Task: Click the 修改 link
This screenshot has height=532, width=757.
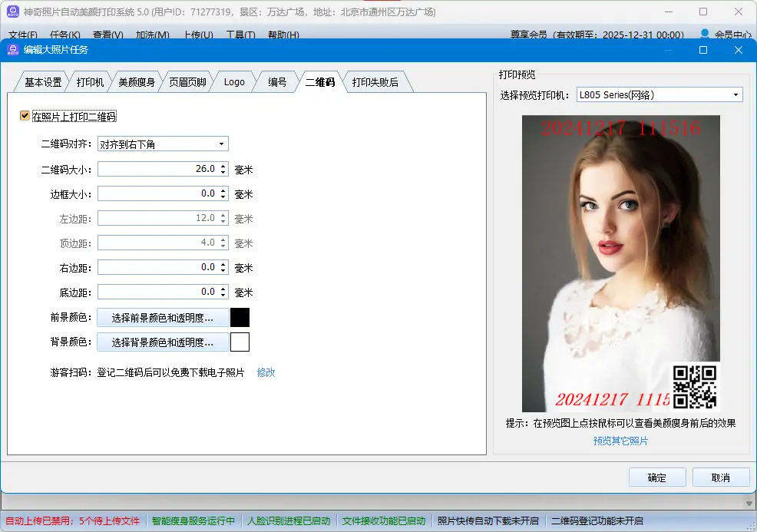Action: pos(266,372)
